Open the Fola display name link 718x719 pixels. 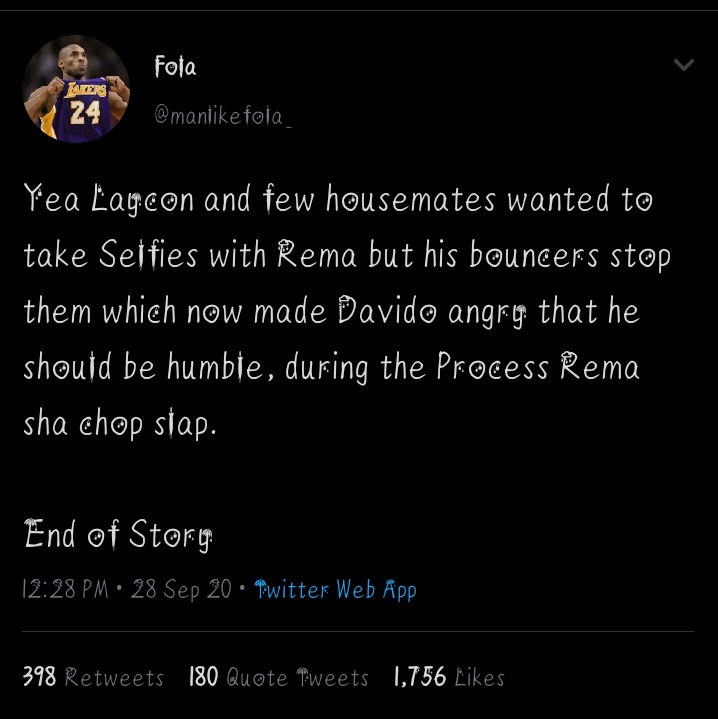(x=176, y=68)
